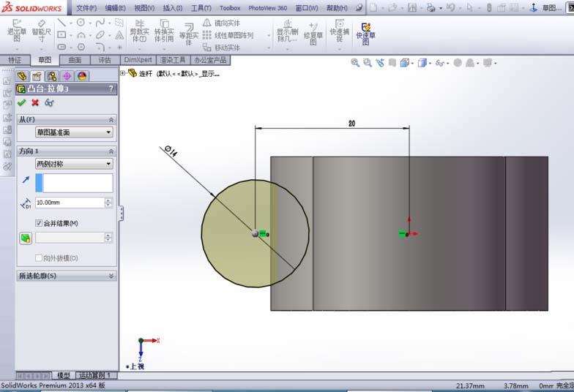The height and width of the screenshot is (392, 574).
Task: Click 修复草图 repair sketch tool
Action: click(313, 34)
